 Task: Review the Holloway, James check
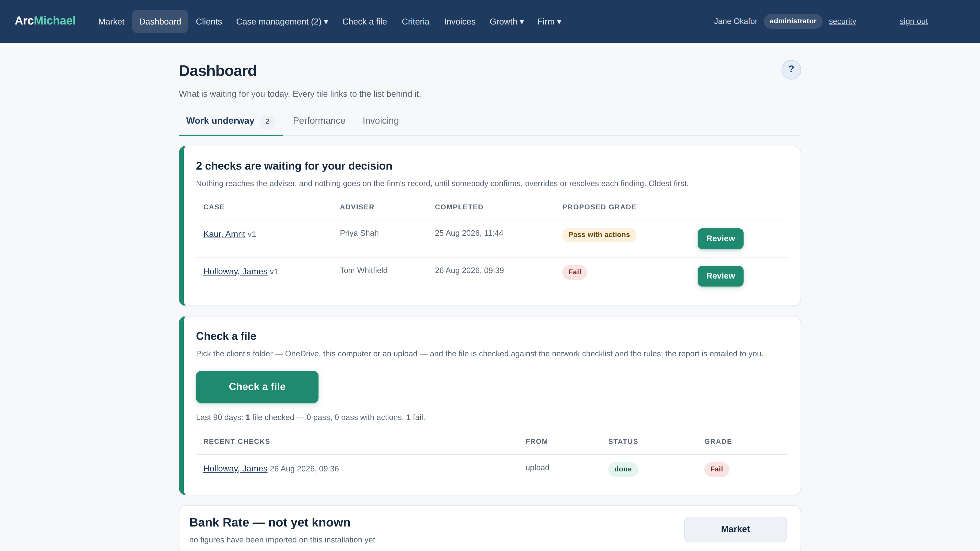pos(720,276)
